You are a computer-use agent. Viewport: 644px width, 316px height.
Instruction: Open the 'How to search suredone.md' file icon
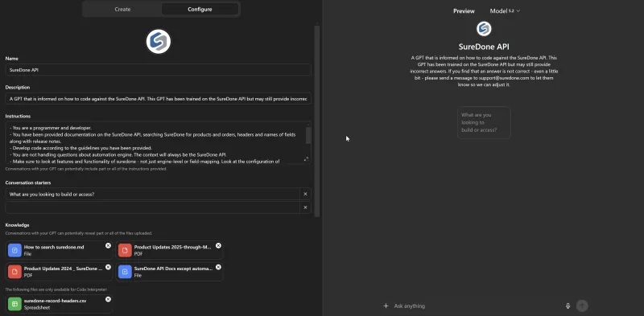click(x=14, y=250)
